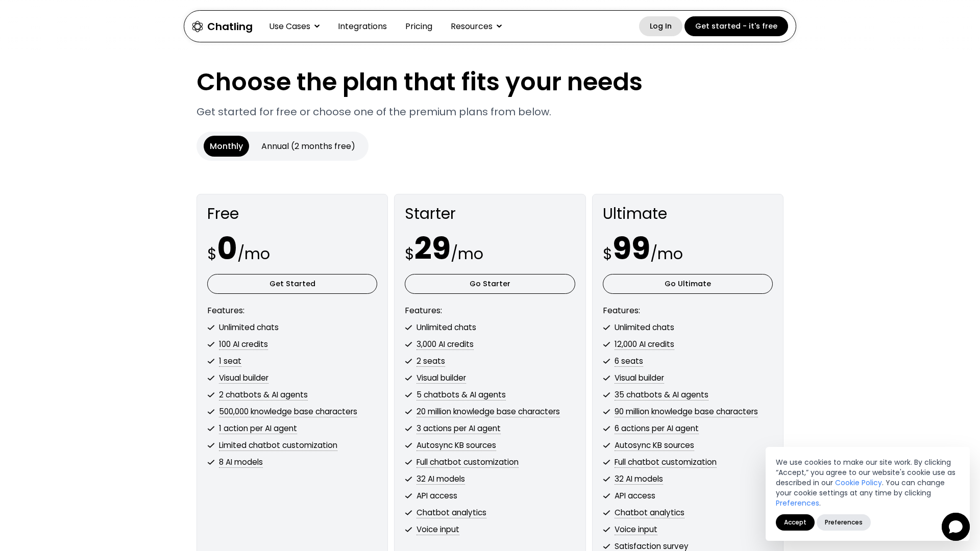Open the chat widget bubble
This screenshot has width=980, height=551.
point(955,527)
